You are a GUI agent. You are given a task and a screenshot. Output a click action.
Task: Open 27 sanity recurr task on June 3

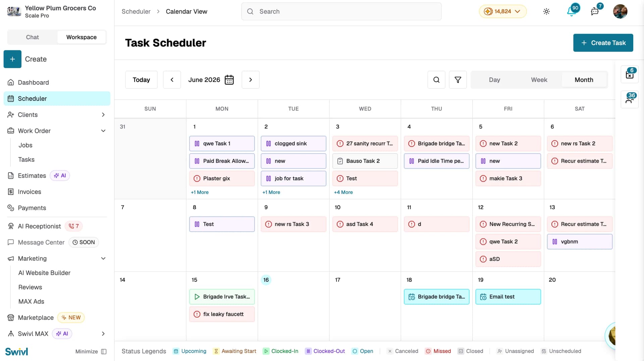(365, 144)
